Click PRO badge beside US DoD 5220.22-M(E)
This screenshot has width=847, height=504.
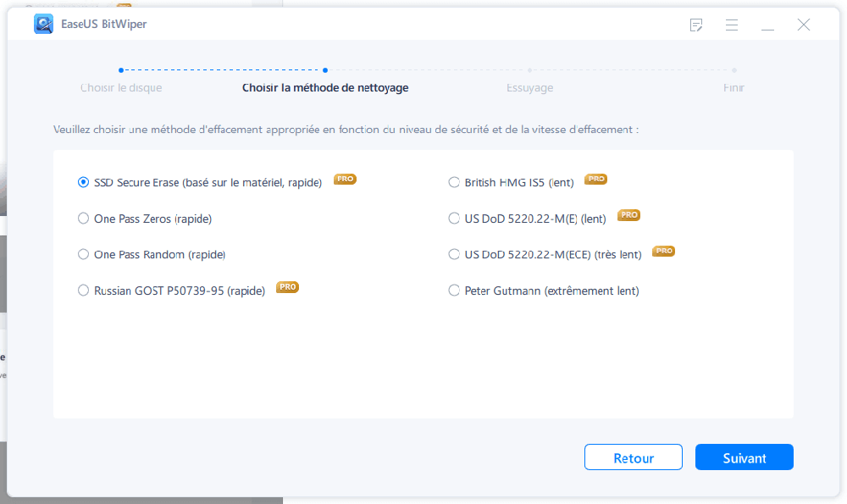[x=628, y=215]
